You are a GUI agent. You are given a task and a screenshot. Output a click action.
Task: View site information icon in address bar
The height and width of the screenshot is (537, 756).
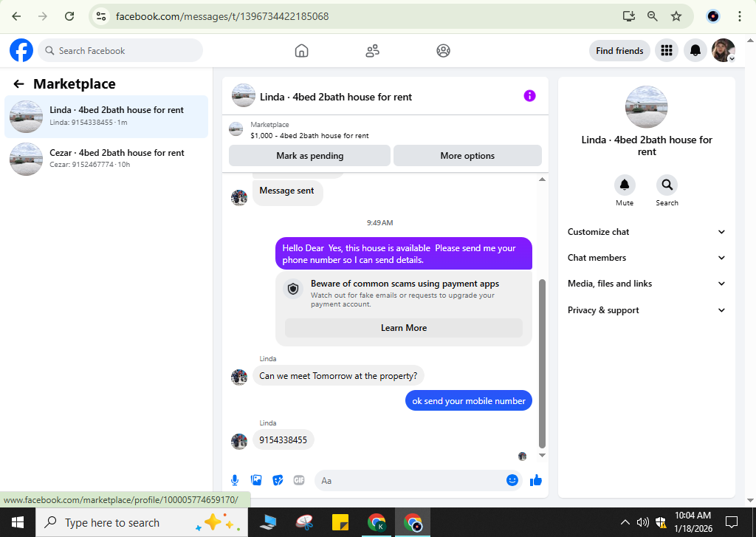tap(100, 16)
